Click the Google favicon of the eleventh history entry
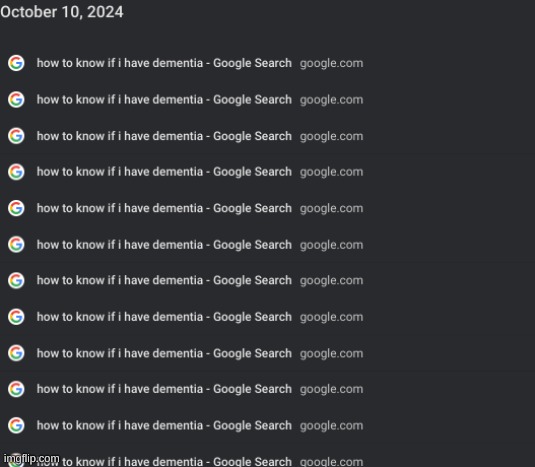Image resolution: width=535 pixels, height=467 pixels. pos(16,425)
